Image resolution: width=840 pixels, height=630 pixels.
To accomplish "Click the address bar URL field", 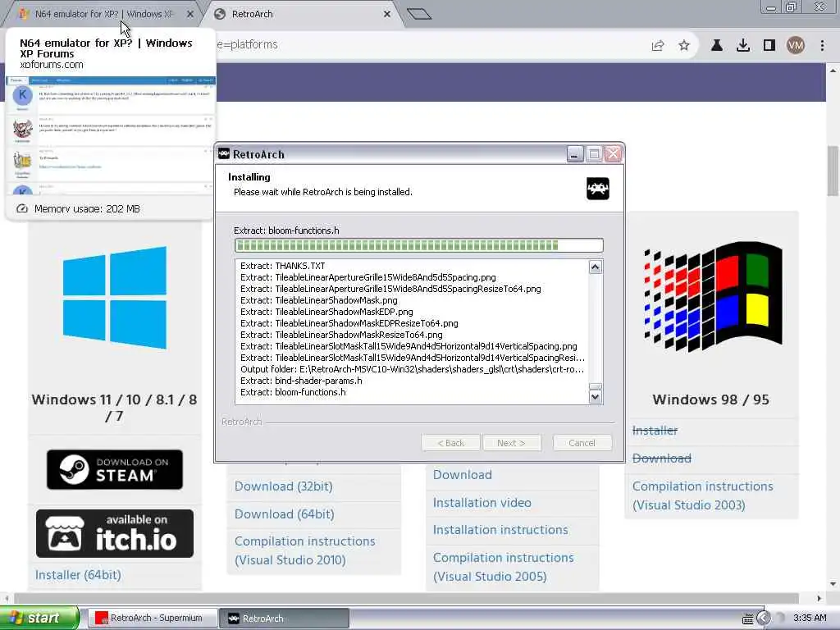I will 428,44.
